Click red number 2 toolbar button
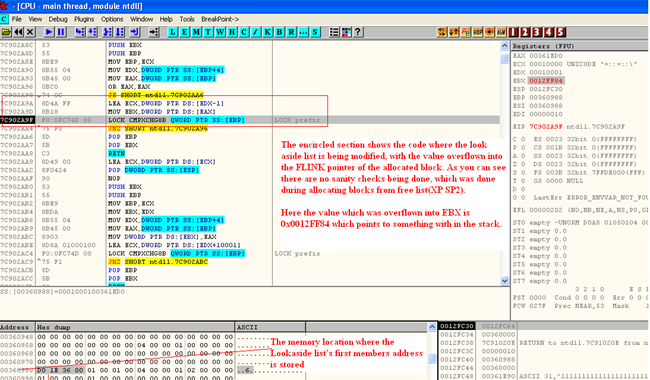This screenshot has width=650, height=380. coord(525,32)
